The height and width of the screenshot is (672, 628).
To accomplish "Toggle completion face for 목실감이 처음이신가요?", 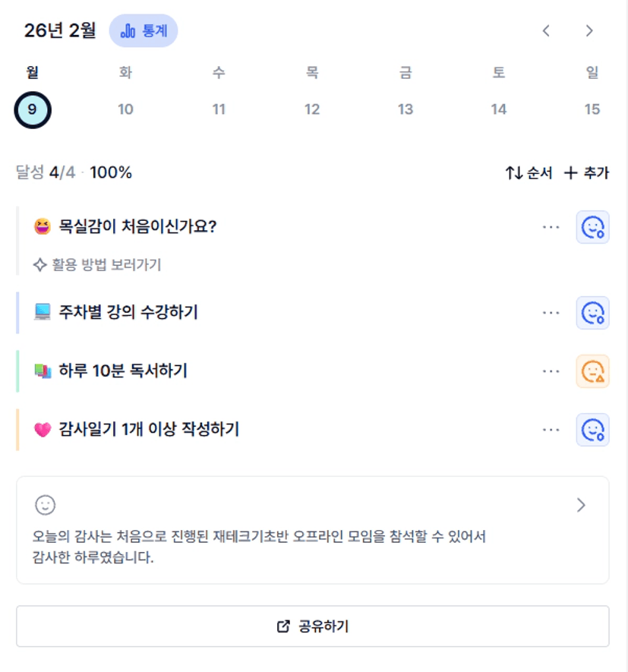I will (592, 227).
